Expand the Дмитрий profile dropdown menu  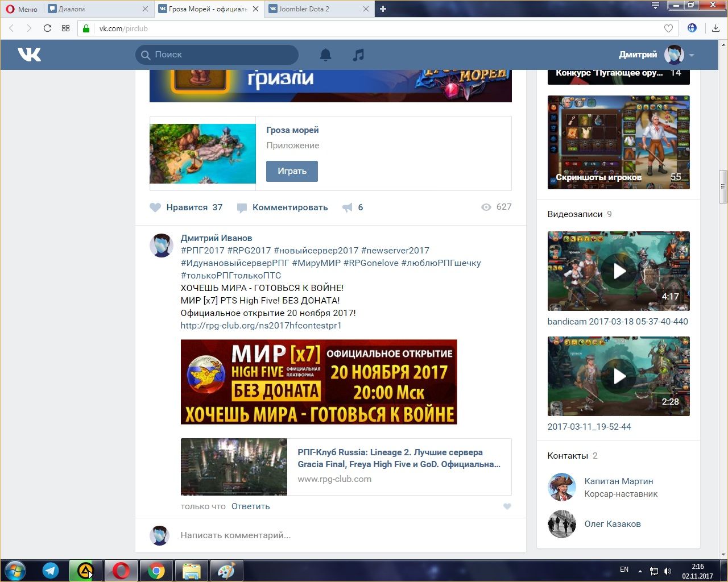692,55
